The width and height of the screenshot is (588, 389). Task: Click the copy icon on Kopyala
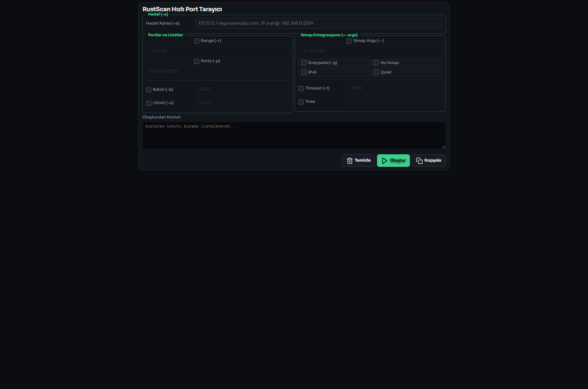[419, 161]
